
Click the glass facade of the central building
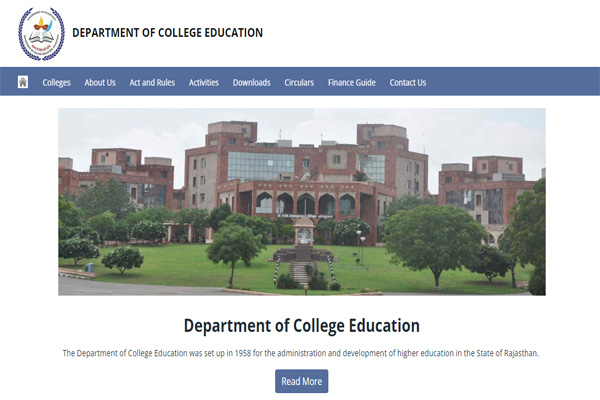pyautogui.click(x=260, y=165)
